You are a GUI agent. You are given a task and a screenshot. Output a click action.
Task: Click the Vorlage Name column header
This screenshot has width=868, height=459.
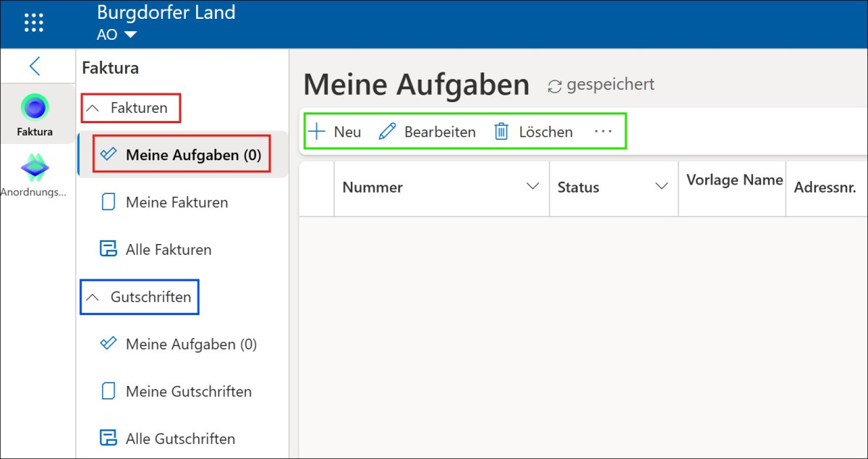[x=734, y=180]
